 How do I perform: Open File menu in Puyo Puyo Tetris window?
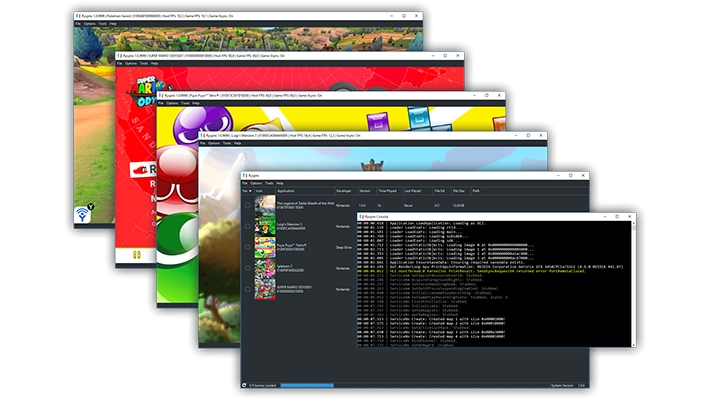pos(161,103)
